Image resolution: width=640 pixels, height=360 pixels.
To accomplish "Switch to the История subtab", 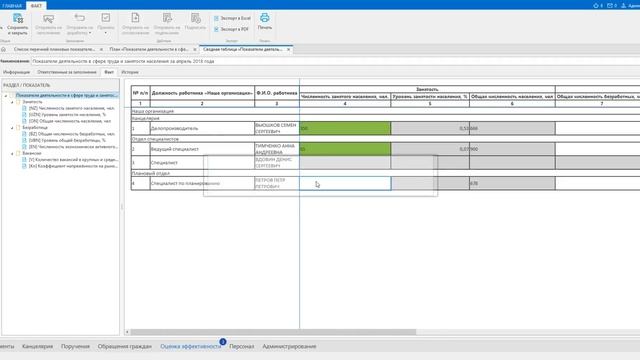I will [130, 72].
